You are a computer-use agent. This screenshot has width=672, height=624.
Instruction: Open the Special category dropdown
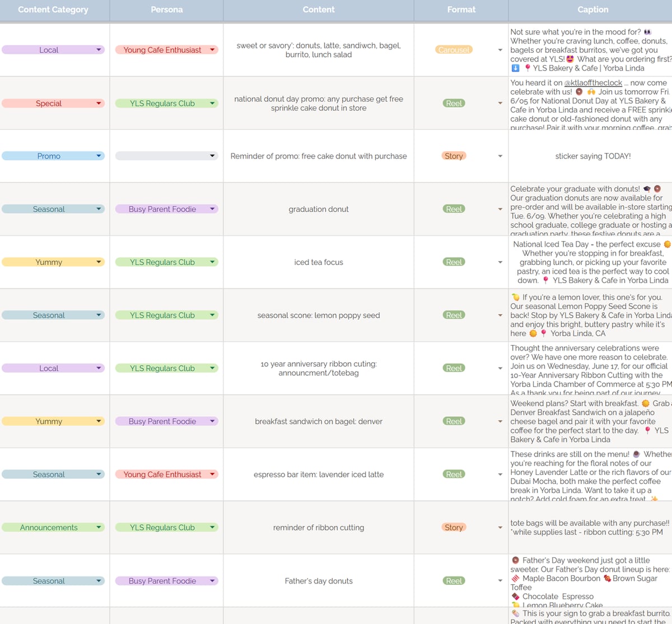click(53, 103)
